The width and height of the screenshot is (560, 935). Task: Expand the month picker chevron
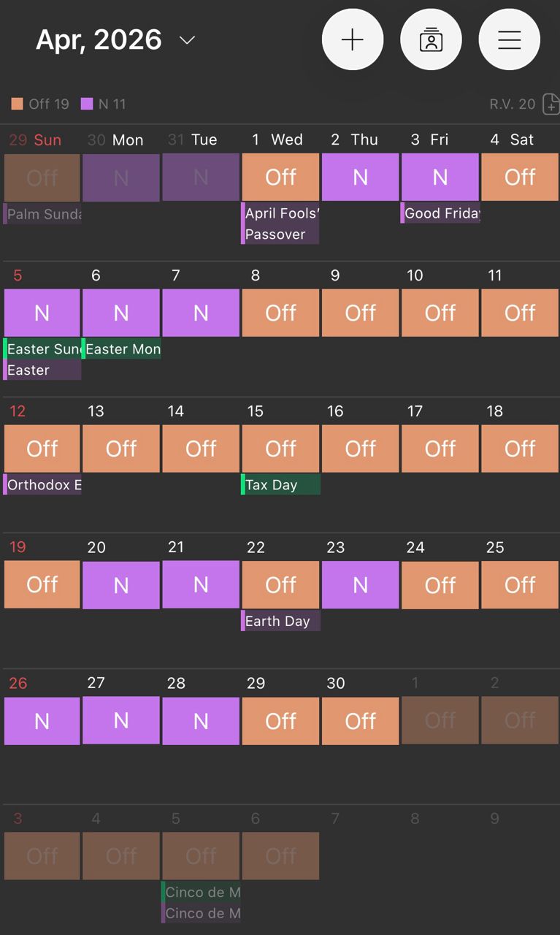point(188,40)
